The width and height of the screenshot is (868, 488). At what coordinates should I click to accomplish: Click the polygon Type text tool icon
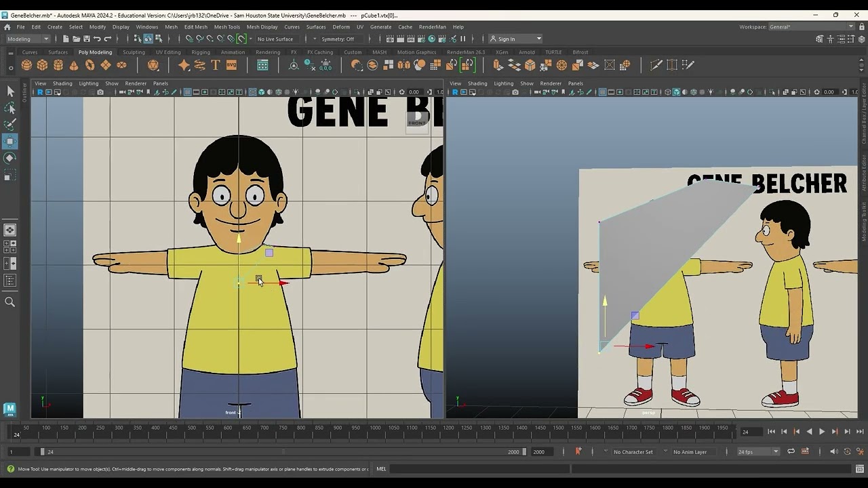(216, 65)
